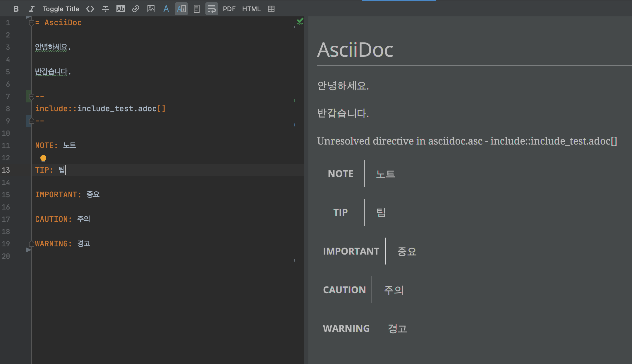Insert an image via the picture icon
The height and width of the screenshot is (364, 632).
coord(151,9)
